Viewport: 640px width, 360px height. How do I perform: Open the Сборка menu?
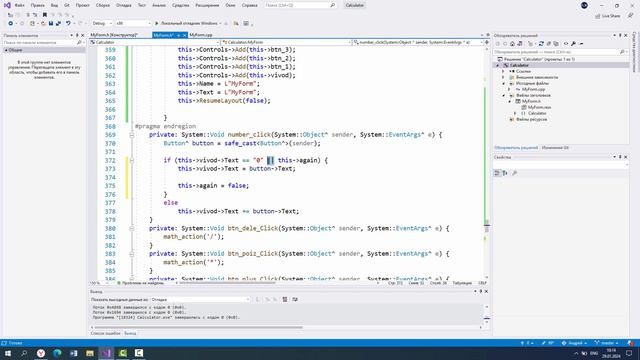coord(102,5)
